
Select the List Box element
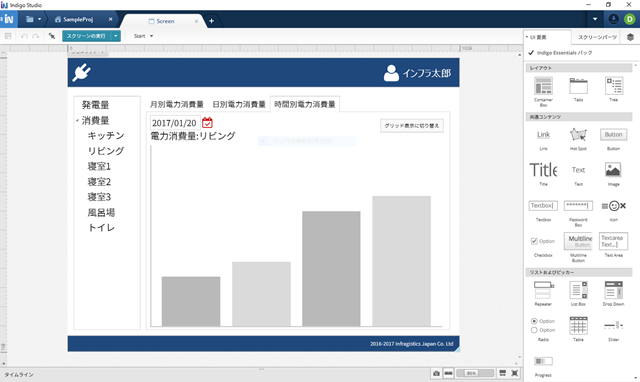[578, 293]
